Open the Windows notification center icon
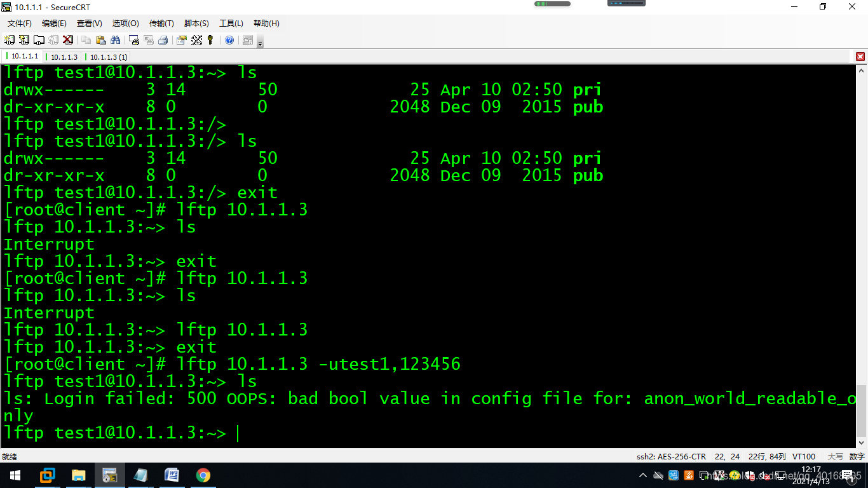The height and width of the screenshot is (488, 868). [x=850, y=475]
